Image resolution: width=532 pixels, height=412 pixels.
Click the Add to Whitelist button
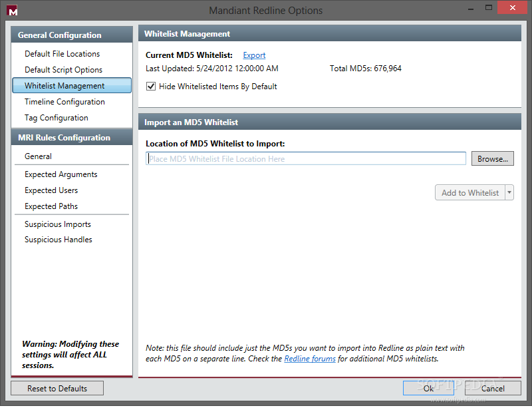(x=470, y=192)
